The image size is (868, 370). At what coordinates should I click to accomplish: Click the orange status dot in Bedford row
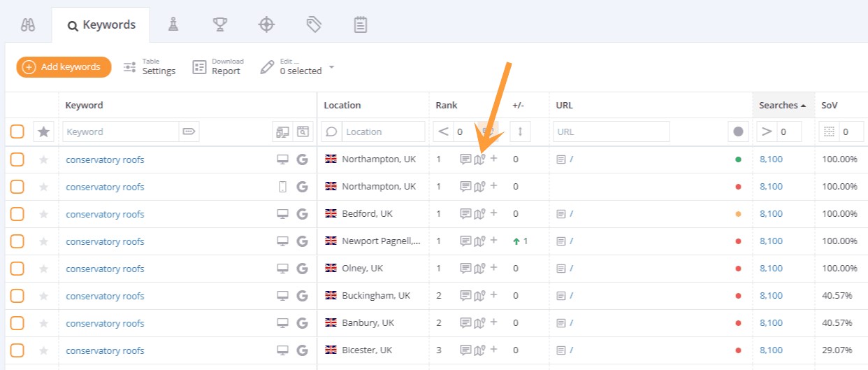738,214
